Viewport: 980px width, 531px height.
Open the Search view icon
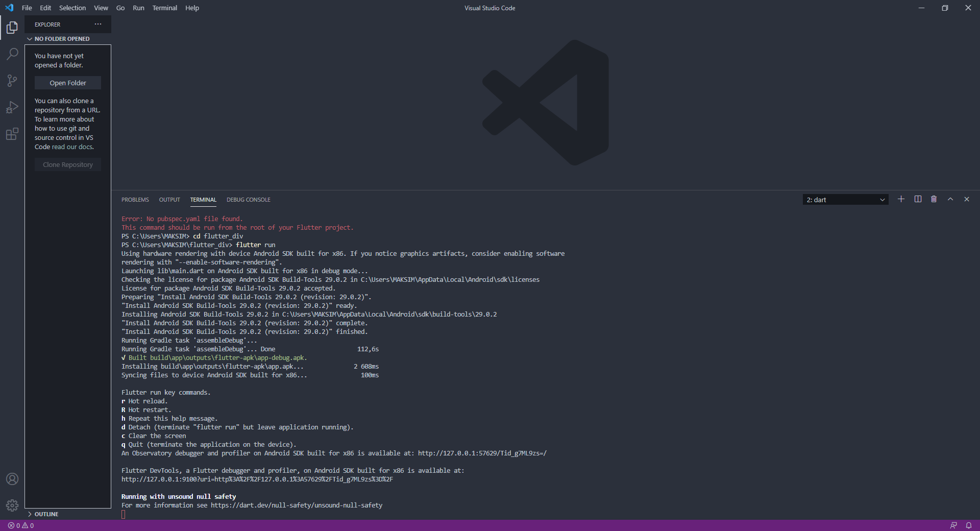pyautogui.click(x=12, y=54)
